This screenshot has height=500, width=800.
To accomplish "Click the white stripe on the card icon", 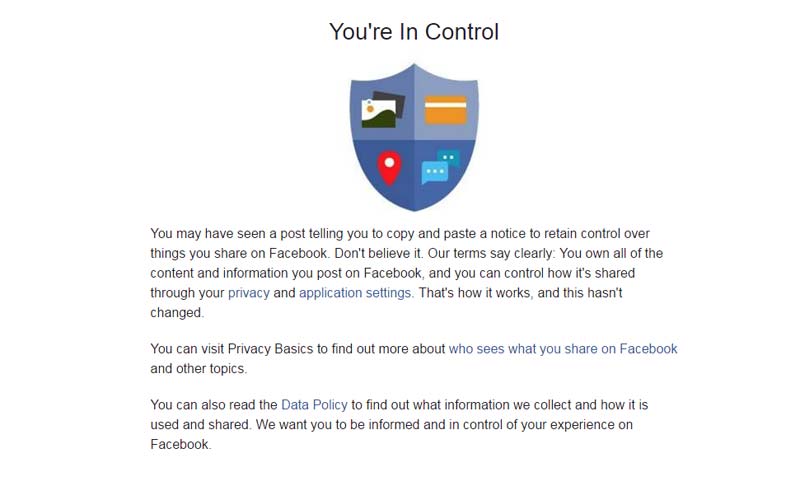I will [x=445, y=105].
